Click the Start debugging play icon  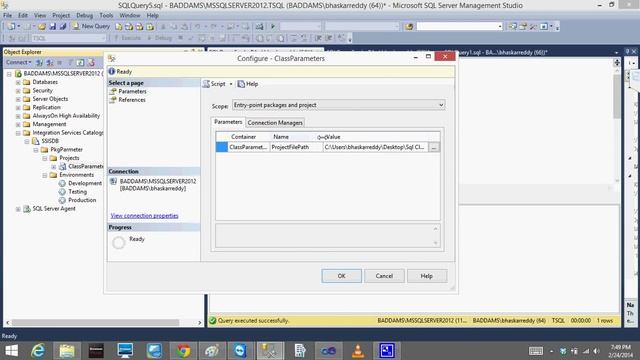[x=273, y=27]
